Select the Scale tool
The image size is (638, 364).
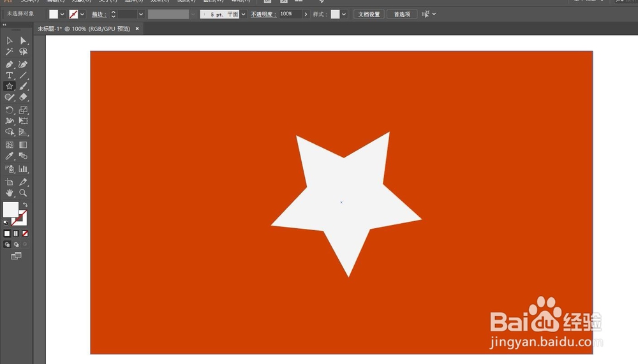(x=23, y=110)
